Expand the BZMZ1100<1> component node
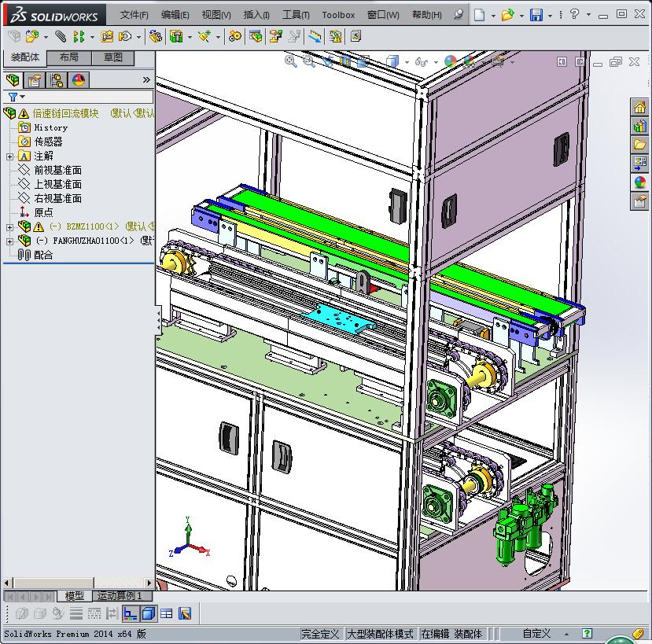The width and height of the screenshot is (652, 644). point(9,227)
